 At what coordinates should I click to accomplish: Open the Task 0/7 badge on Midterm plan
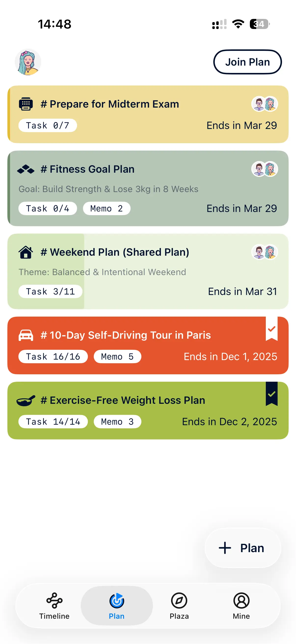pyautogui.click(x=47, y=125)
